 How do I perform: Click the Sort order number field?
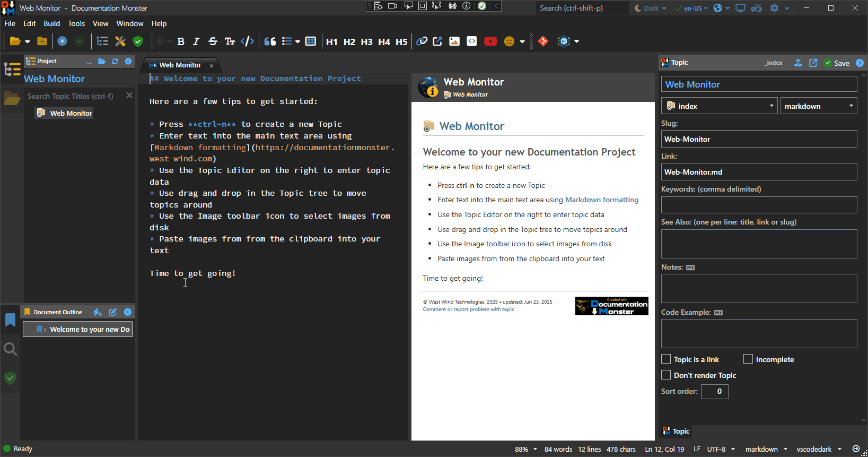715,391
